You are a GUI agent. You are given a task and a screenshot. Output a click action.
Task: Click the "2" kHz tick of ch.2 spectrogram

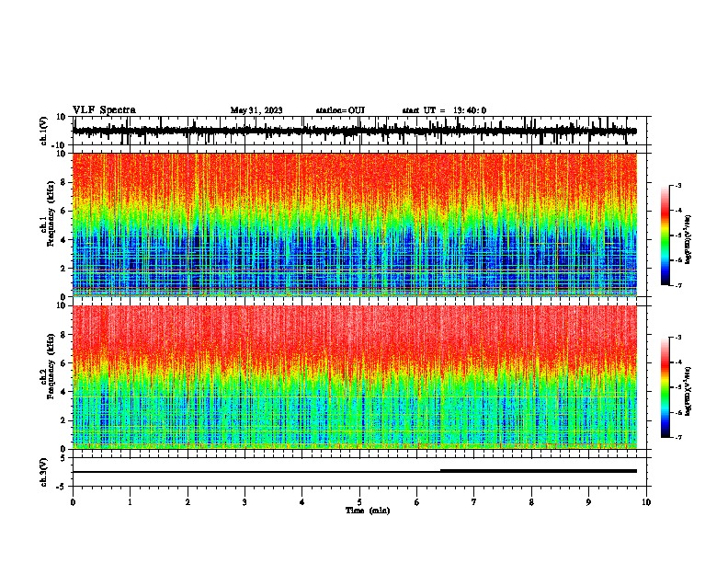coord(64,420)
